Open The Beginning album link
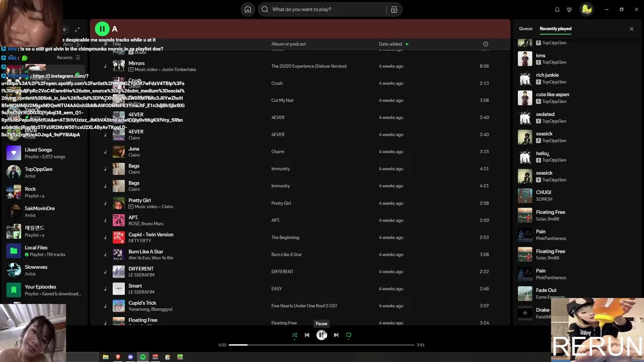Image resolution: width=644 pixels, height=362 pixels. pos(285,237)
